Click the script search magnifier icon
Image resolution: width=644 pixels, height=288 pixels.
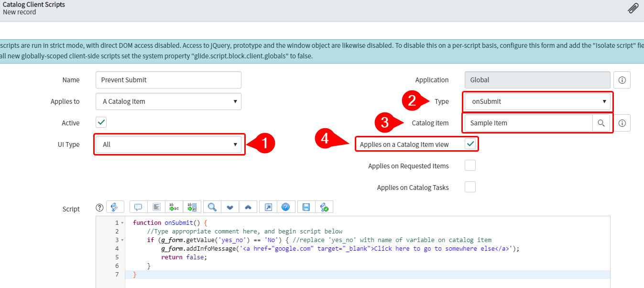(212, 207)
